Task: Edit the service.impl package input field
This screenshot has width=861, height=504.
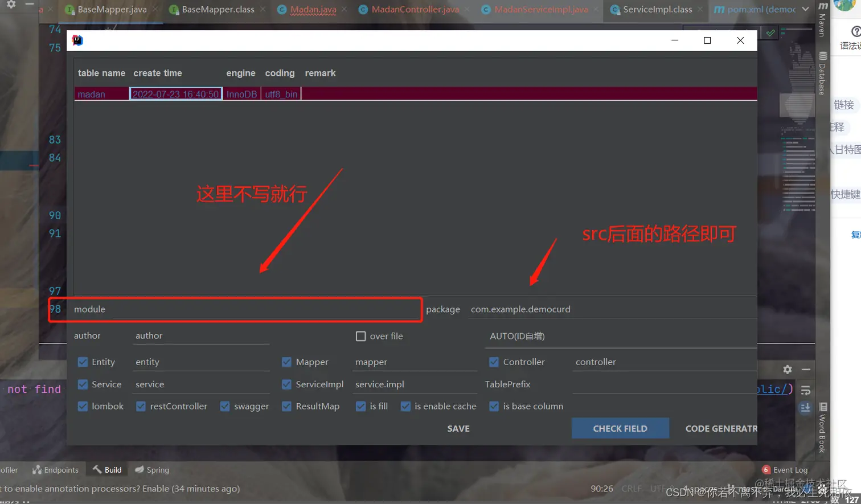Action: click(415, 384)
